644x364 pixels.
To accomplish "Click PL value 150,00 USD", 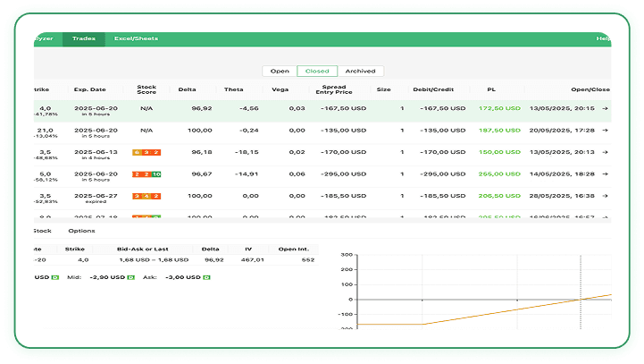I will 499,152.
